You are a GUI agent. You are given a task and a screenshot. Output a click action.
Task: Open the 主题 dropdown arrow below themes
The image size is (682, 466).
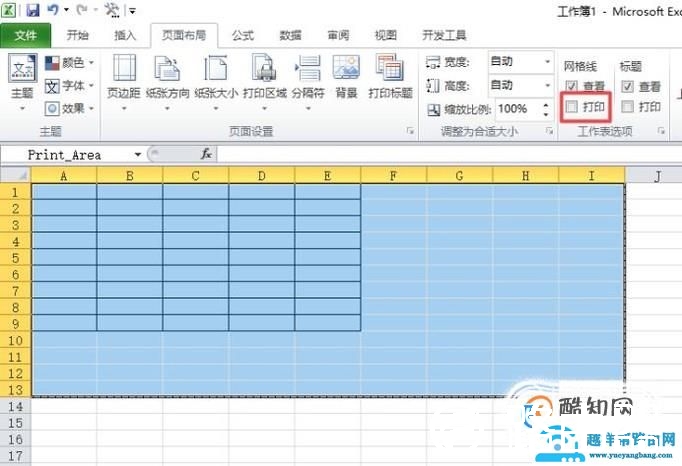tap(22, 108)
